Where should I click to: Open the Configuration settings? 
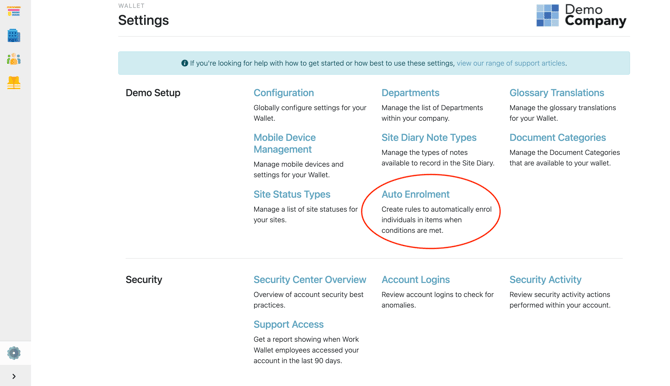click(284, 93)
